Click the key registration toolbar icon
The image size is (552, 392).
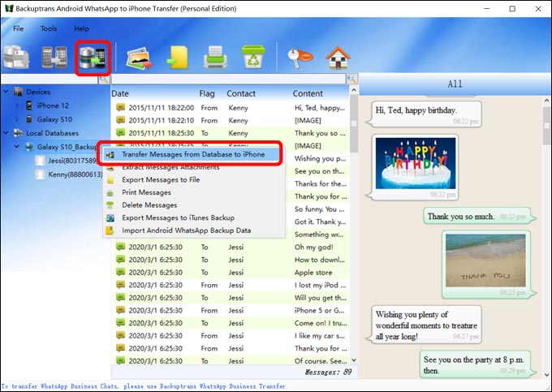coord(300,58)
